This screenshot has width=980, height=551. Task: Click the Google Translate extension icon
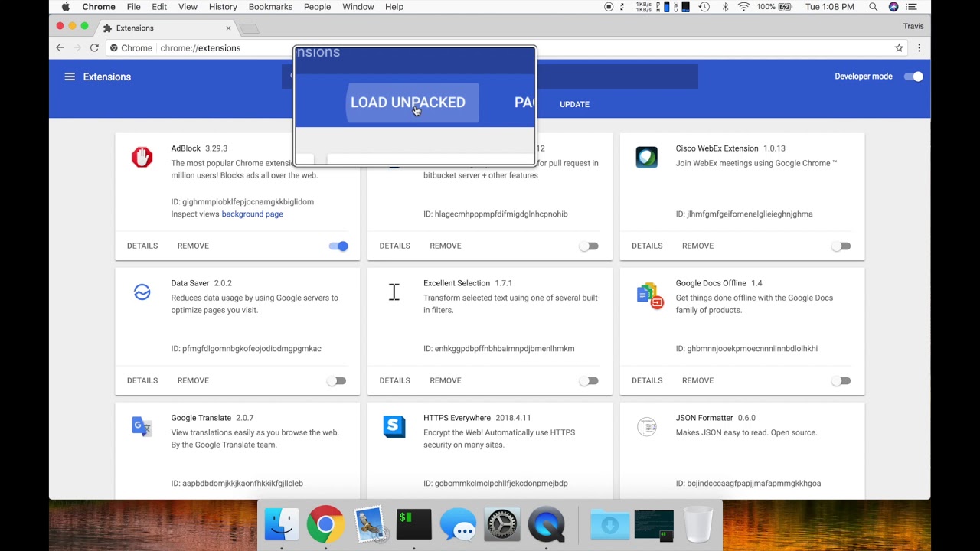pos(142,426)
